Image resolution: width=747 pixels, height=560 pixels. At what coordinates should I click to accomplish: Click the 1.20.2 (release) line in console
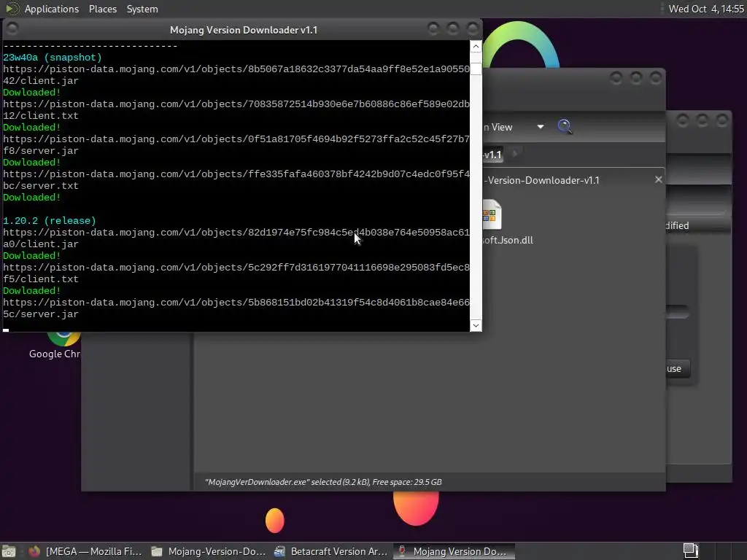(x=50, y=220)
